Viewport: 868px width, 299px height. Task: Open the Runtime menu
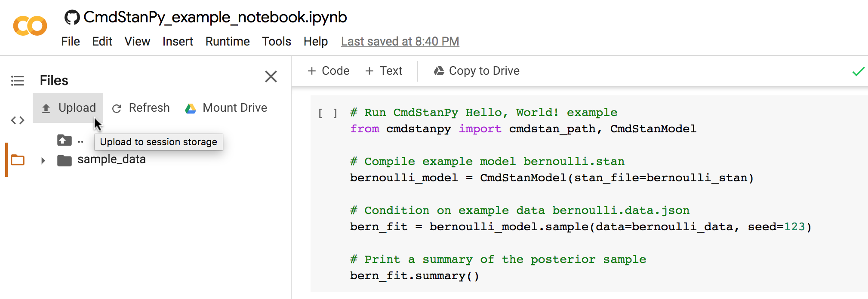pyautogui.click(x=227, y=42)
